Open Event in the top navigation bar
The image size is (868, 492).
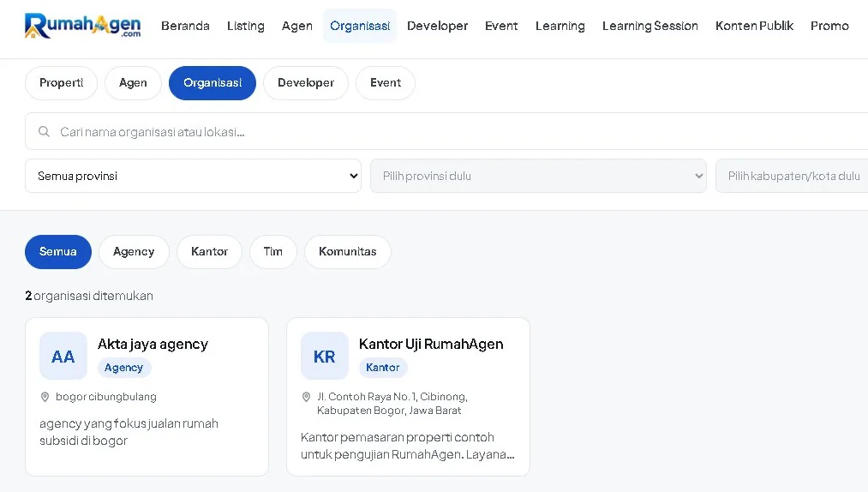[x=501, y=26]
